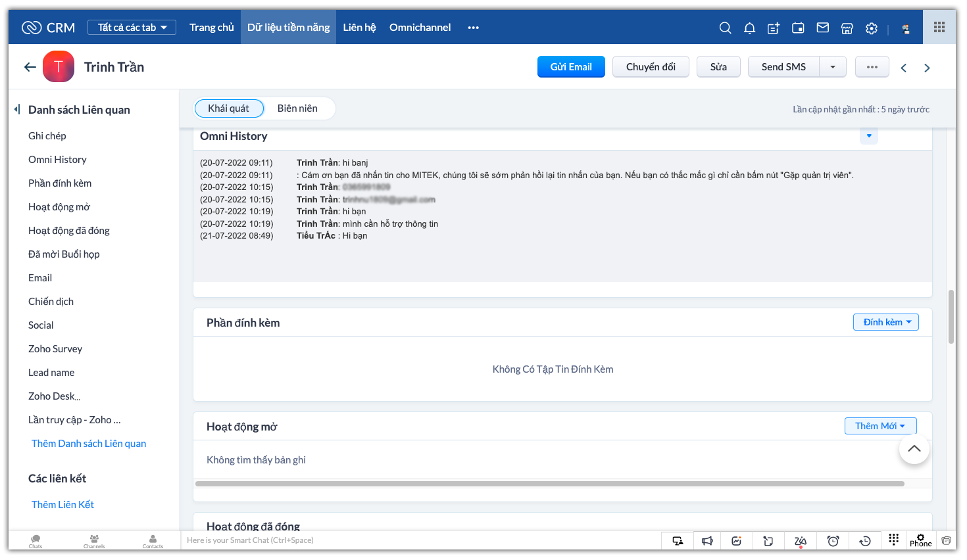Viewport: 967px width, 560px height.
Task: Open the Zoho apps grid launcher
Action: (939, 27)
